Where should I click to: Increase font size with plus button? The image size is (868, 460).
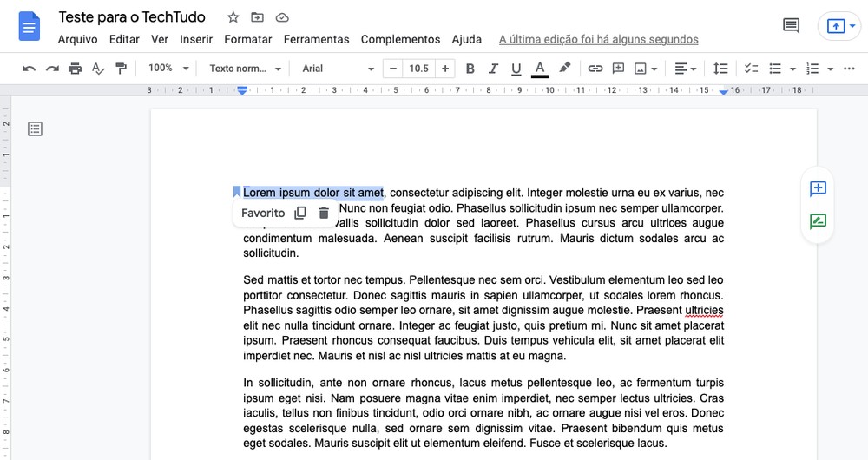[445, 69]
